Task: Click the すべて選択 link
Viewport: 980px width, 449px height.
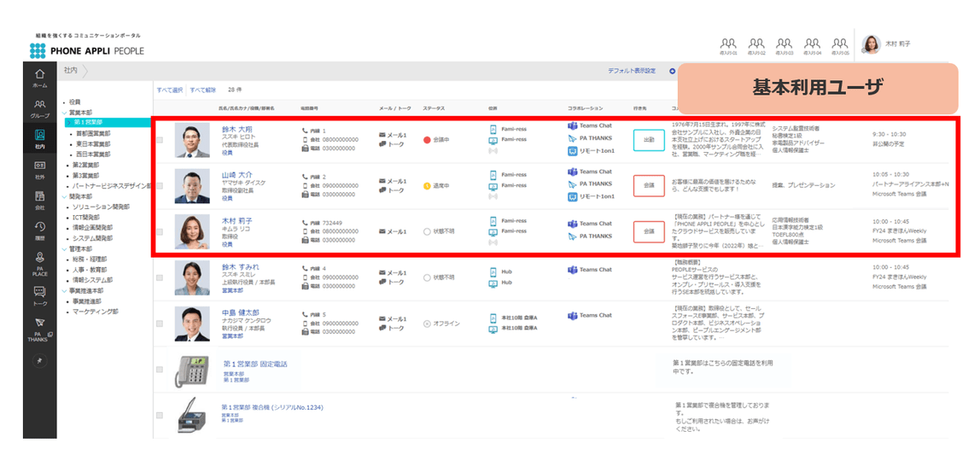Action: [170, 90]
